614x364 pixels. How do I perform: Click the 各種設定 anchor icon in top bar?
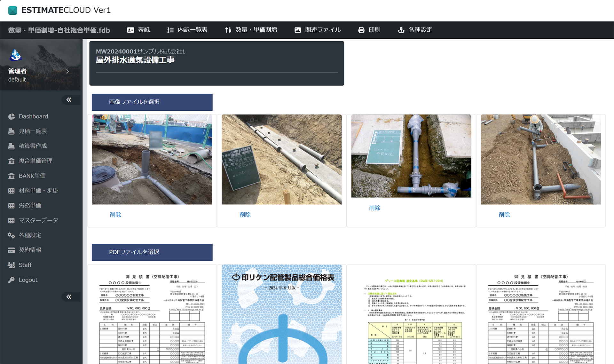[x=401, y=30]
